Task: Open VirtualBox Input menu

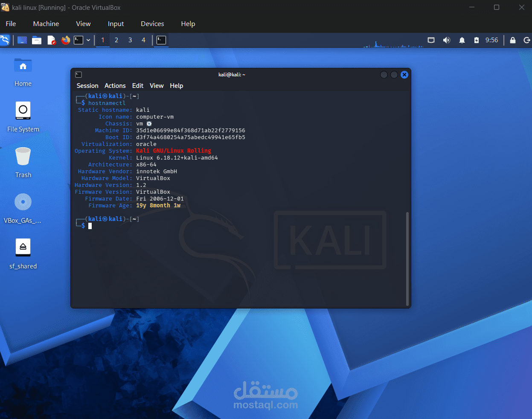Action: pyautogui.click(x=116, y=24)
